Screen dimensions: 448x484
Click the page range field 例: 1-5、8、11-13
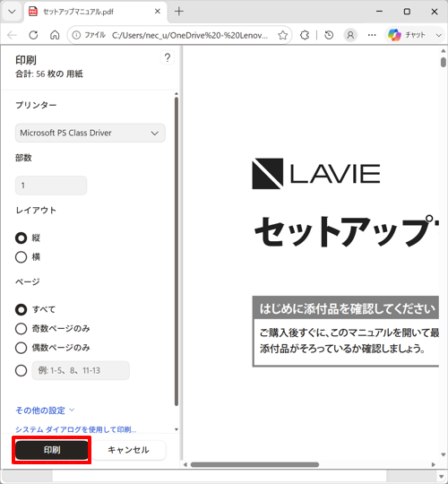pos(81,370)
